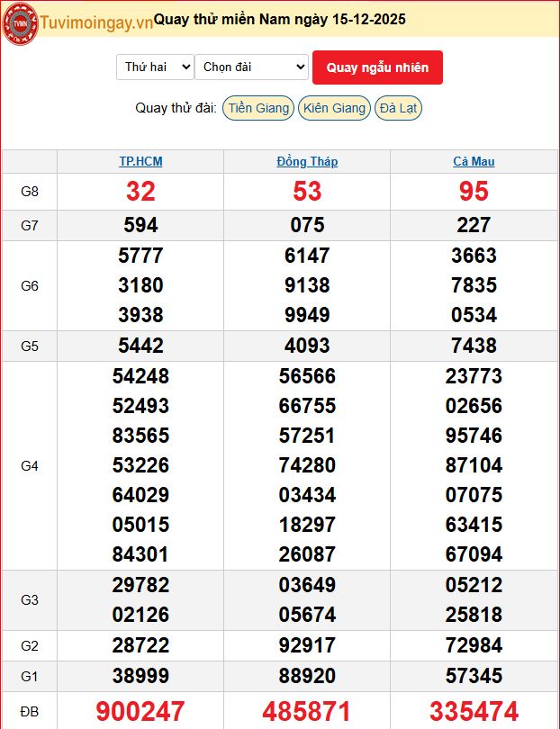Click Đồng Tháp special prize number 485871
Image resolution: width=560 pixels, height=729 pixels.
click(307, 711)
